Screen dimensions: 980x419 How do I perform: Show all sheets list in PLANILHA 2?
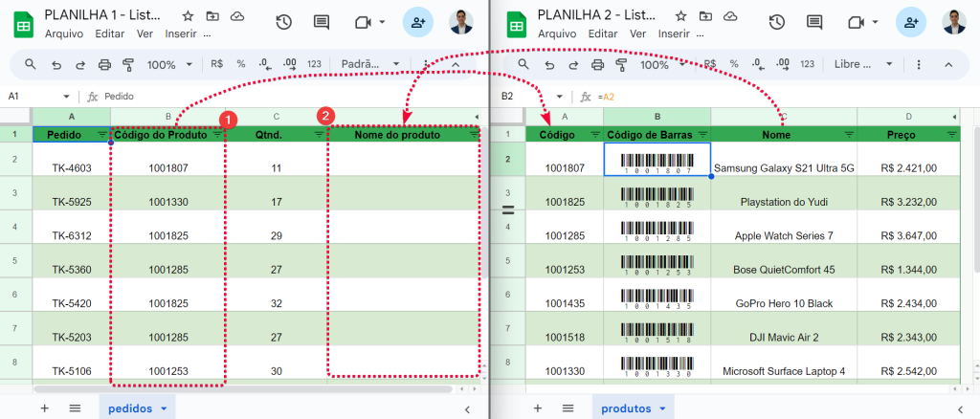[568, 408]
